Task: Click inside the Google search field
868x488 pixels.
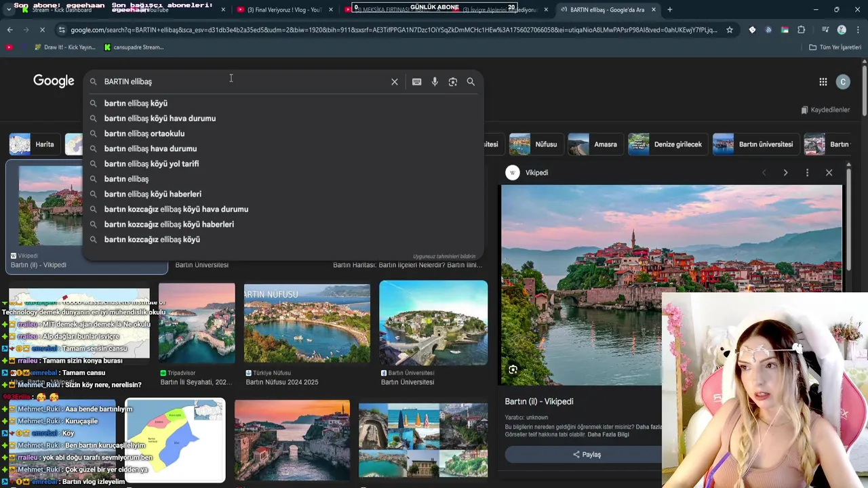Action: (x=244, y=81)
